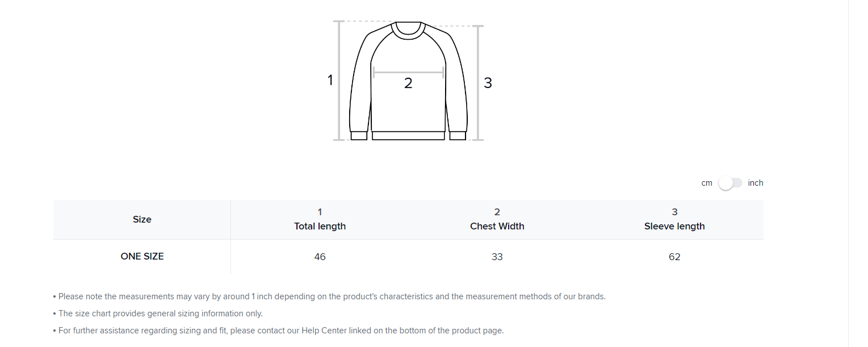Click the right vertical sleeve length bar
Image resolution: width=868 pixels, height=347 pixels.
click(478, 83)
